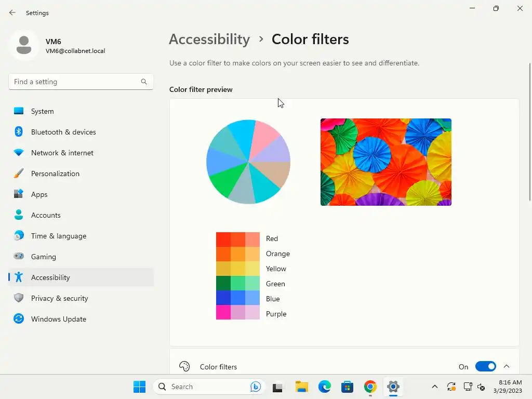The width and height of the screenshot is (532, 399).
Task: Click the Network & internet wifi icon
Action: pyautogui.click(x=19, y=153)
